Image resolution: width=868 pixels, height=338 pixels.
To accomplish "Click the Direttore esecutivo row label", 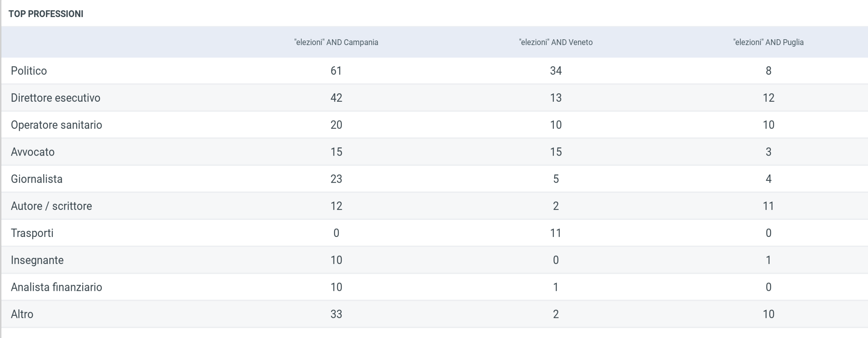I will (55, 98).
